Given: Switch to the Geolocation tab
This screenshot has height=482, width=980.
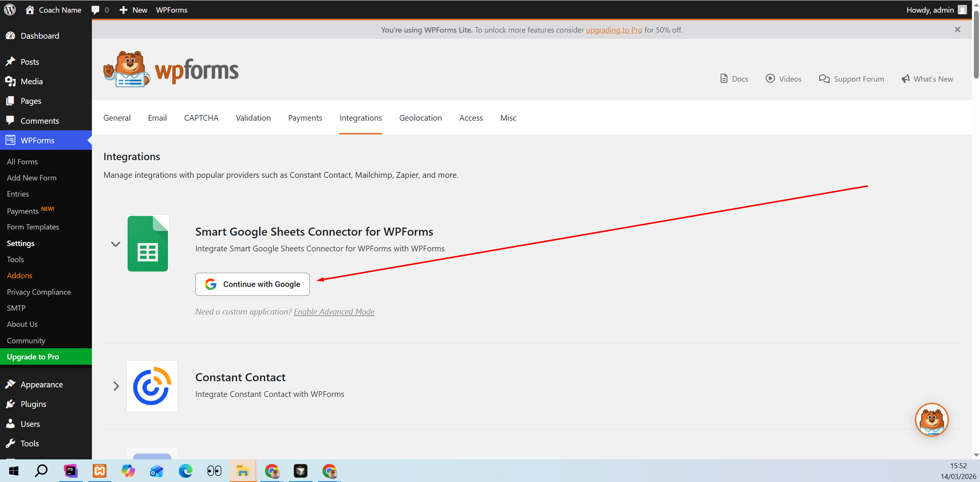Looking at the screenshot, I should (x=420, y=118).
